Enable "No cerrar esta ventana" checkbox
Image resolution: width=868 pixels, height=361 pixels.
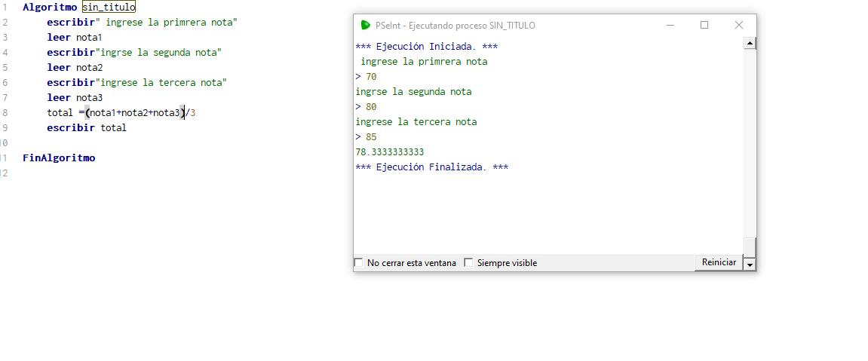click(358, 263)
